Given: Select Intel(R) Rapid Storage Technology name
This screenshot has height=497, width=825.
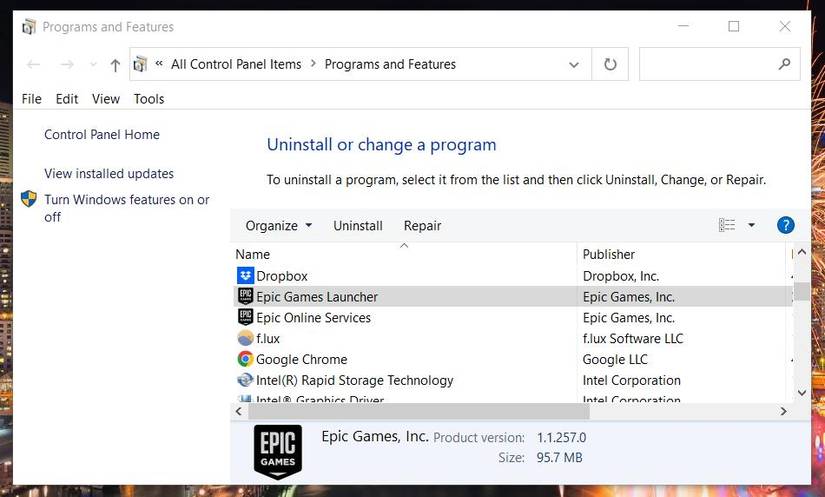Looking at the screenshot, I should tap(355, 380).
